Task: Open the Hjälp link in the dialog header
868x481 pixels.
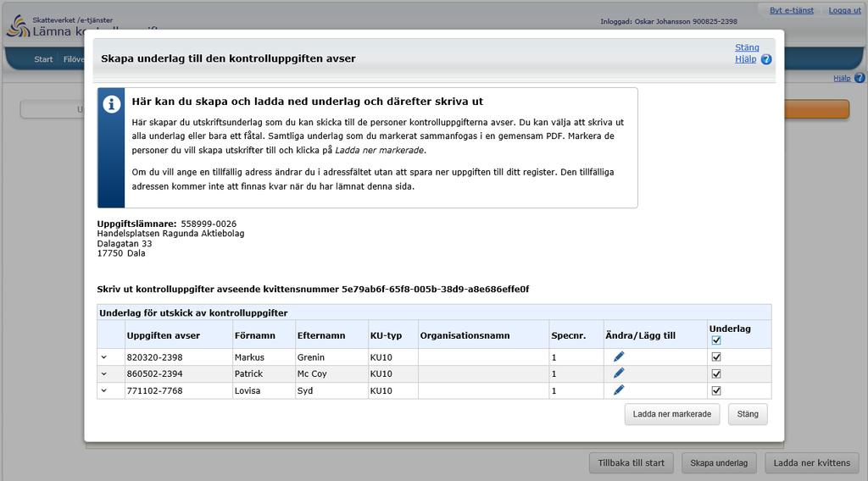Action: [745, 59]
